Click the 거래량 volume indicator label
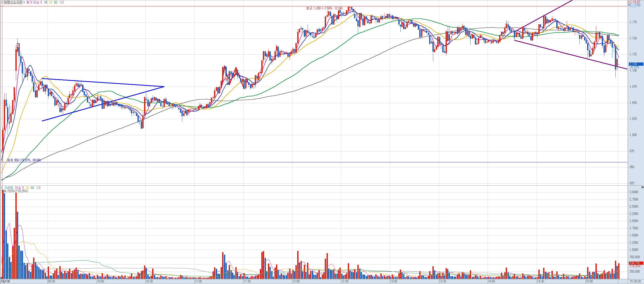The image size is (644, 284). point(8,188)
